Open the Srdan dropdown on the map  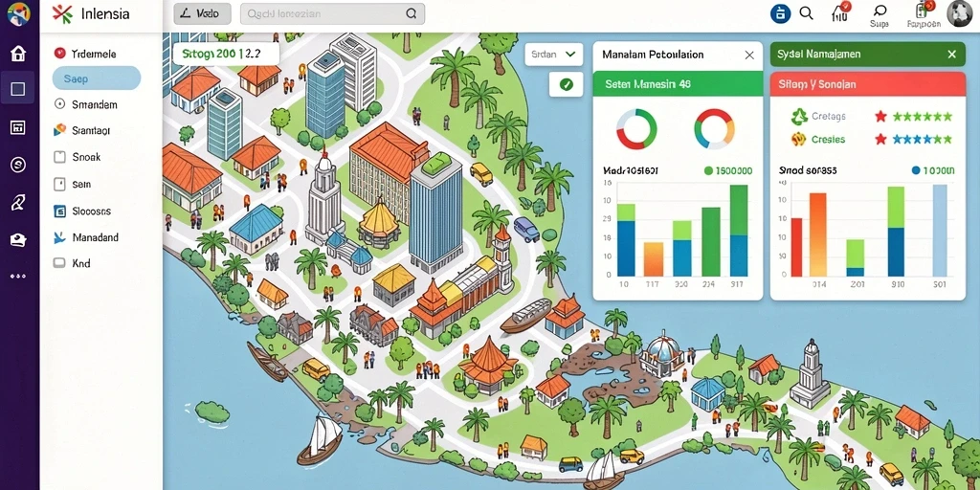554,55
